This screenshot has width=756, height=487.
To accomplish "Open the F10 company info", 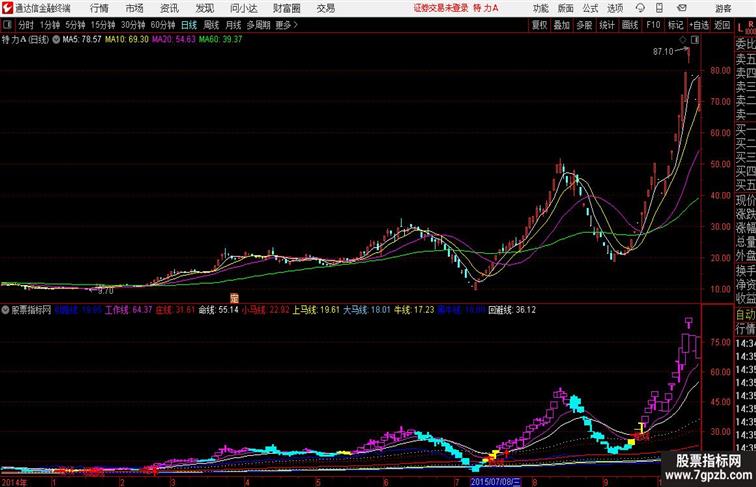I will [x=653, y=25].
